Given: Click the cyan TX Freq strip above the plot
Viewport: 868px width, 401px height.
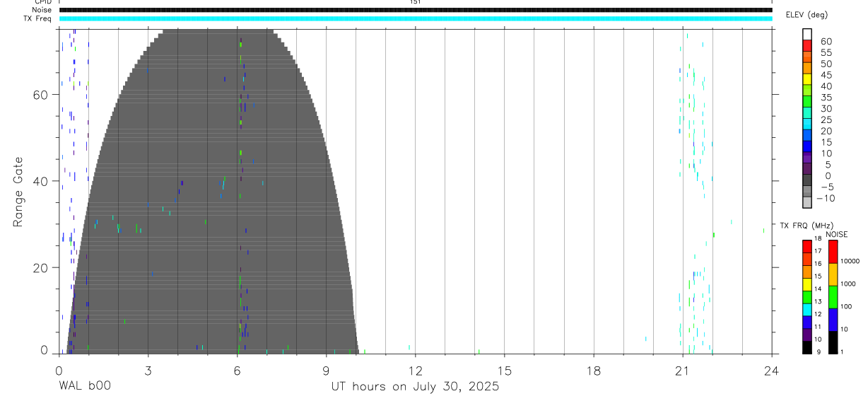Looking at the screenshot, I should pos(415,18).
